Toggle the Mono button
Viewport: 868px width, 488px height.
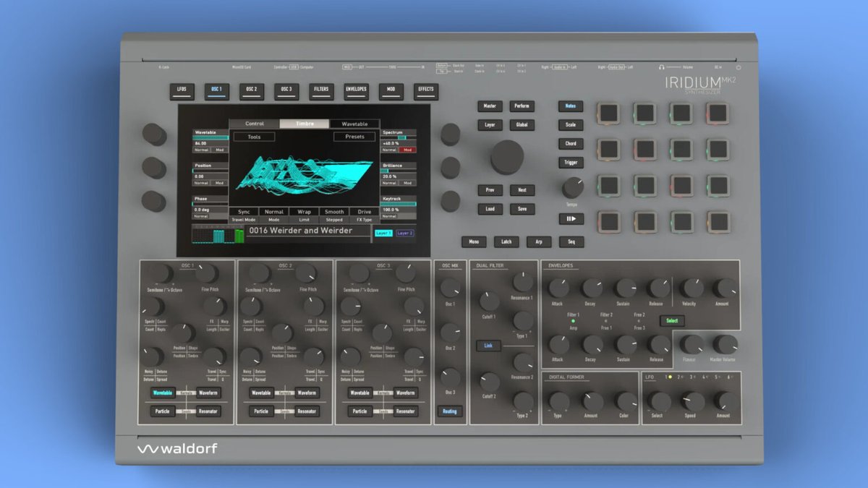[474, 241]
